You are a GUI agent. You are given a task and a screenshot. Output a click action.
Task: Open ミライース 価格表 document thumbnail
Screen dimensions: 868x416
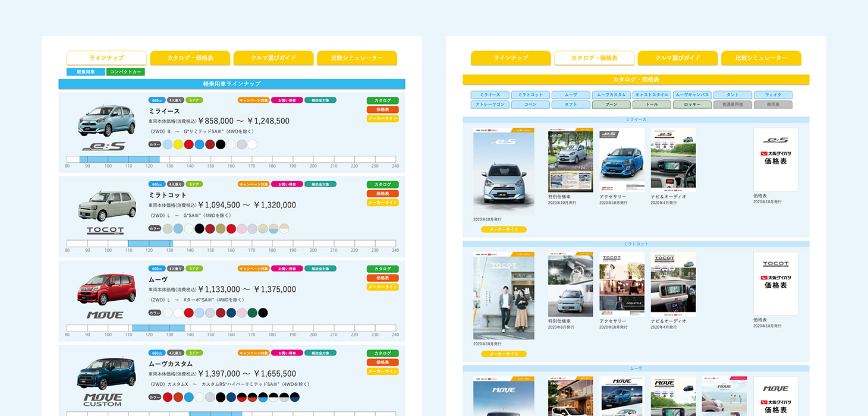(x=776, y=159)
